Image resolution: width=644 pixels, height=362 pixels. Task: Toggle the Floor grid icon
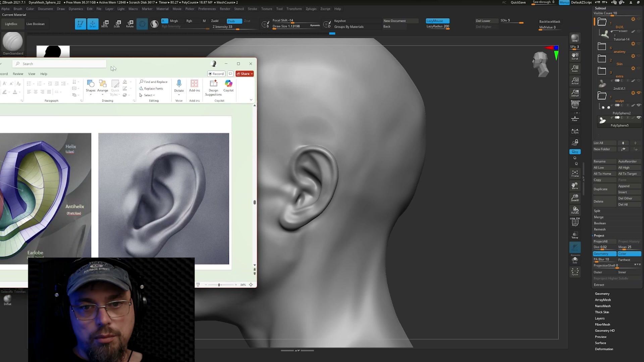pos(575,118)
